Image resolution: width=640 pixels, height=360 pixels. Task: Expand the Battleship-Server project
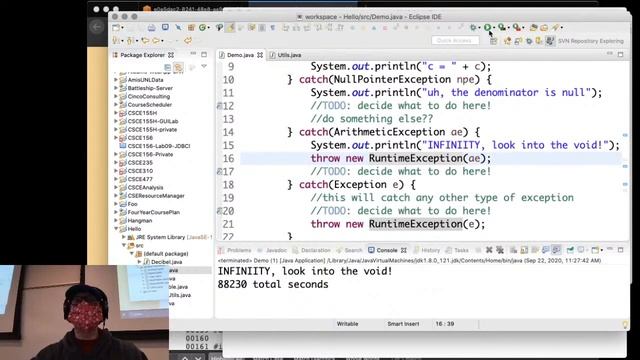(116, 88)
